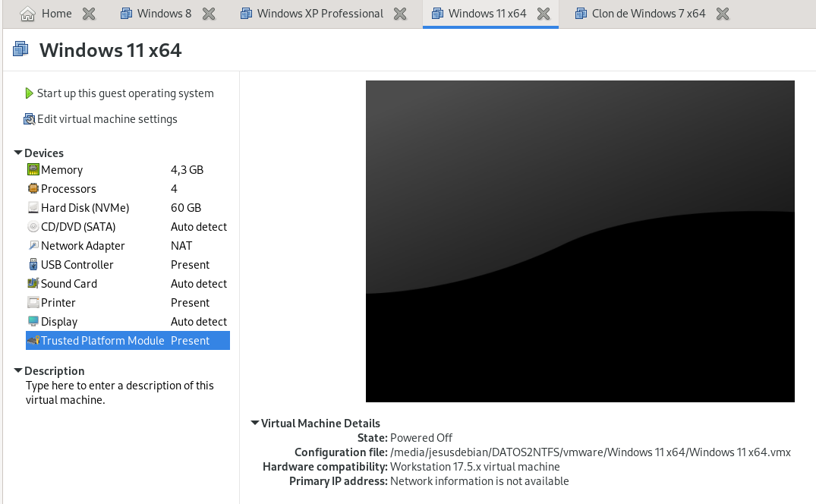Start up this guest operating system

point(125,93)
